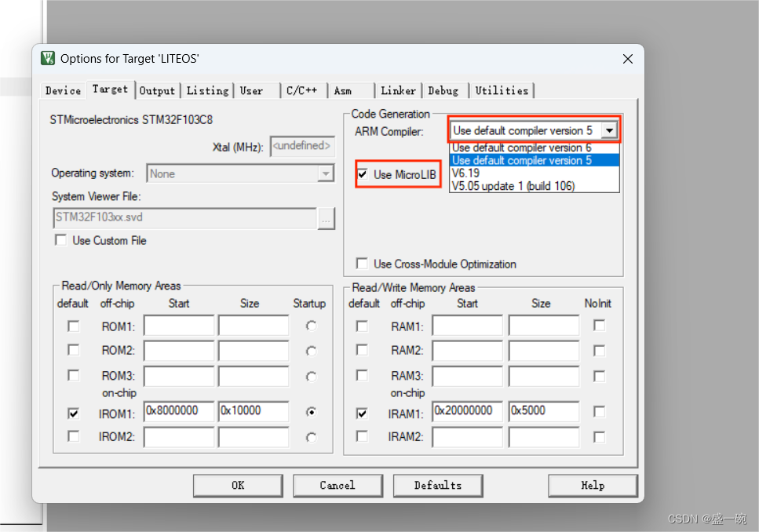Confirm settings with OK button
The height and width of the screenshot is (532, 759).
[x=238, y=486]
